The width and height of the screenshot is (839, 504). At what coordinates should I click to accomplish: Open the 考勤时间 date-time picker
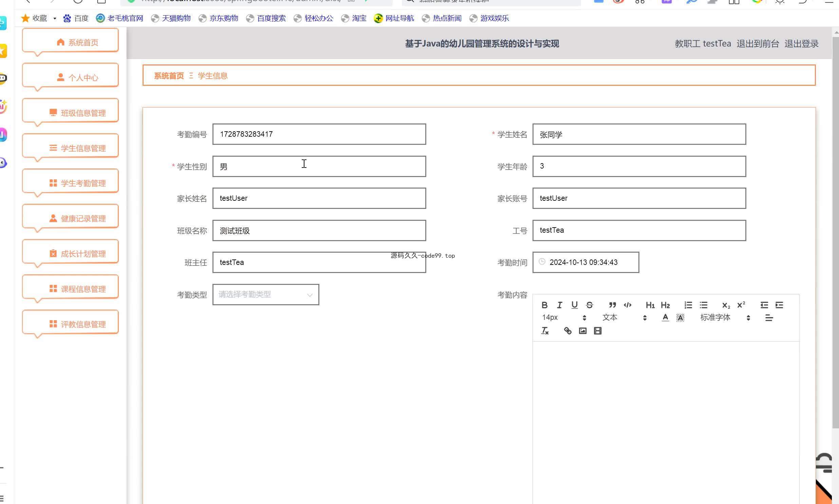[x=586, y=262]
